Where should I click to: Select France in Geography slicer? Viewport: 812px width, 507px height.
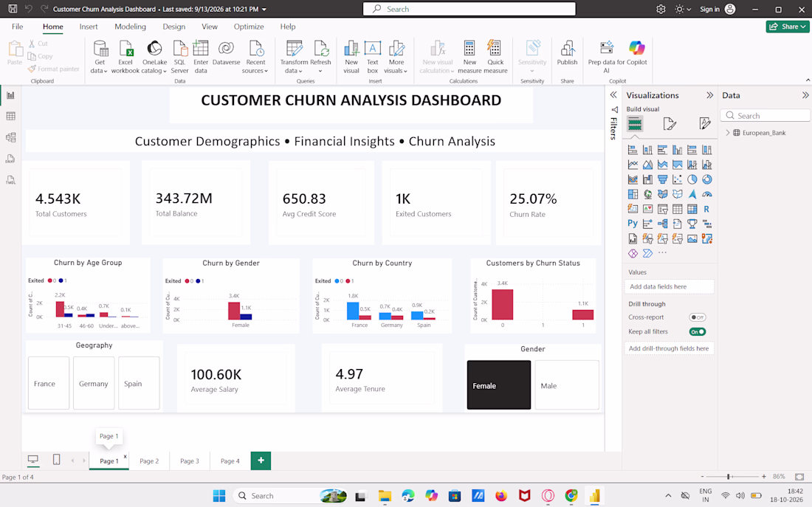49,383
